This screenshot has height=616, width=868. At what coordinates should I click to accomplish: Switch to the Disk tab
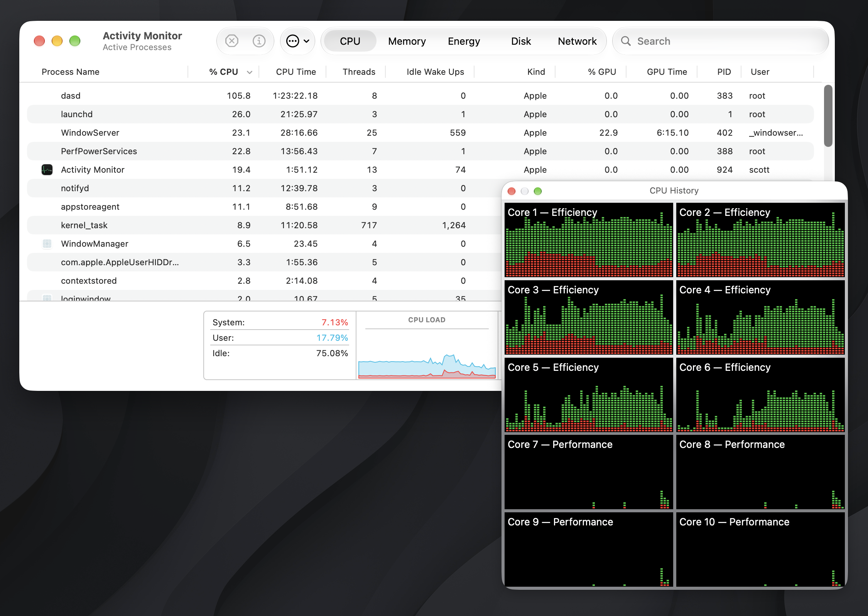pyautogui.click(x=521, y=41)
